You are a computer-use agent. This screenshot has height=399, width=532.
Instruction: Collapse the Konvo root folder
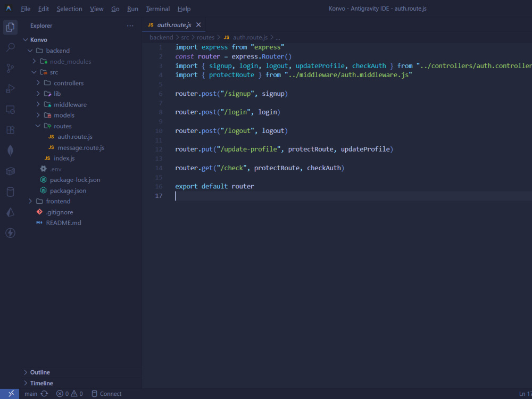26,40
